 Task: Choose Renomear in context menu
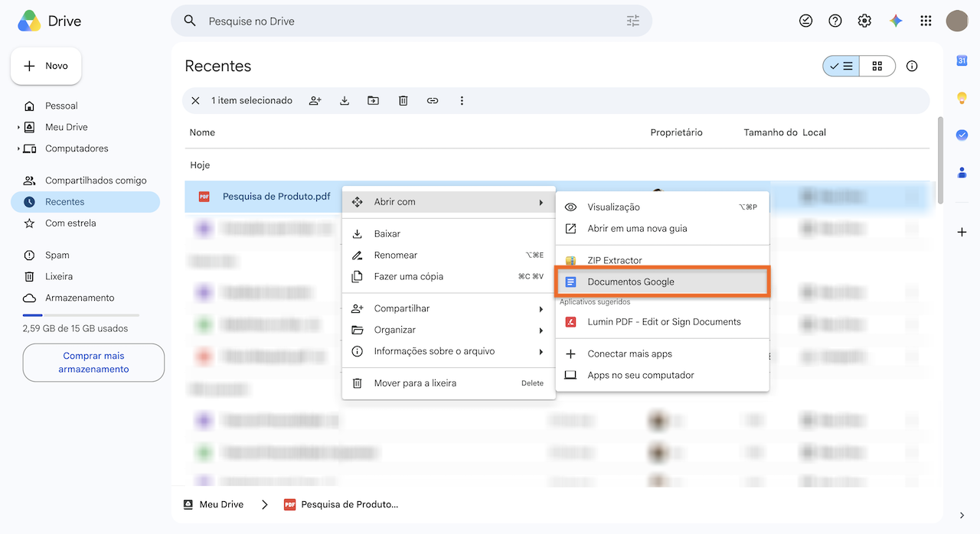tap(449, 256)
